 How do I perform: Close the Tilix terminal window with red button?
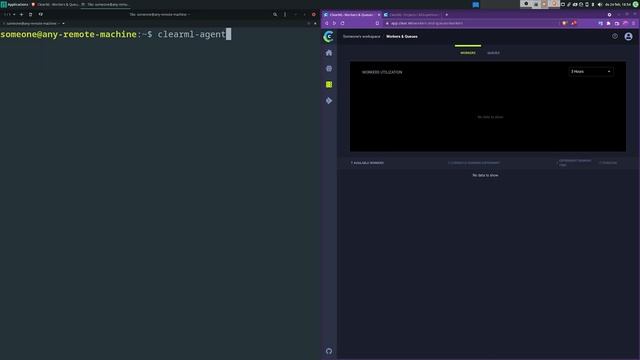tap(313, 14)
